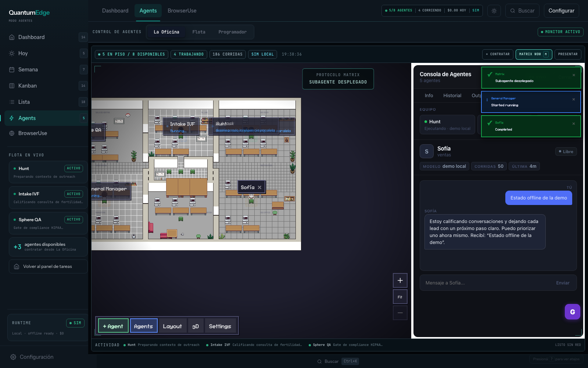Screen dimensions: 588x368
Task: Open Settings on the map toolbar
Action: tap(220, 326)
